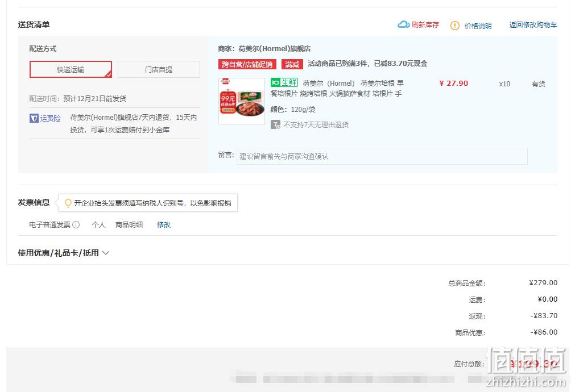Screen dimensions: 571x392
Task: Click the 个人 invoice type text
Action: (99, 225)
